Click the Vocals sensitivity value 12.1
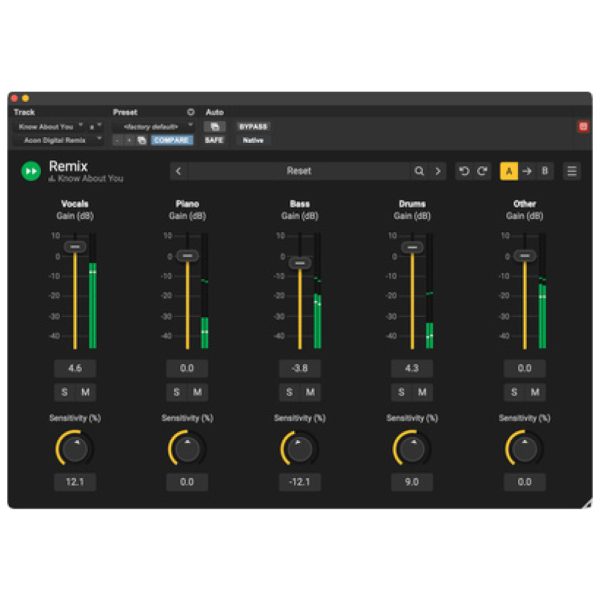This screenshot has height=600, width=600. (x=75, y=482)
